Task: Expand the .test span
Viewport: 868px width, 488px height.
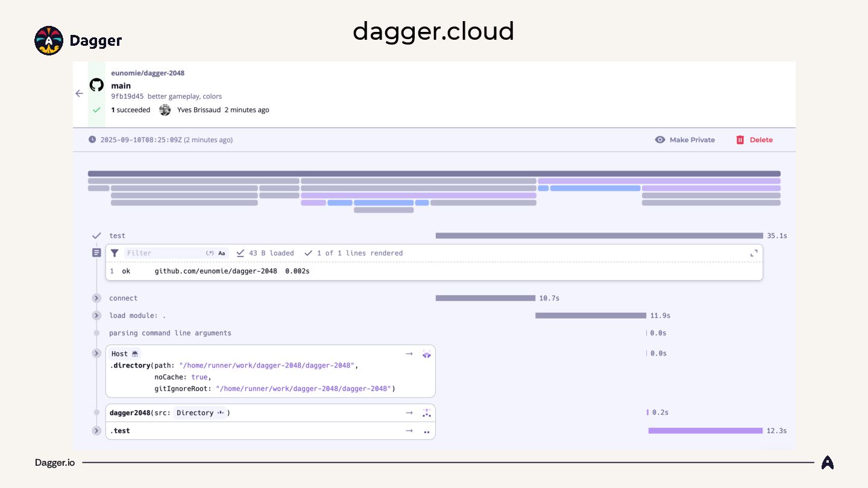Action: (x=96, y=431)
